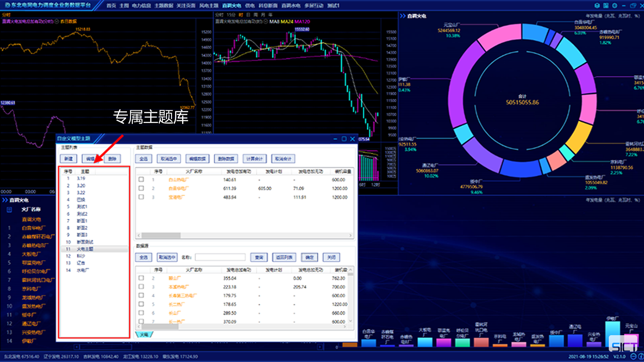The width and height of the screenshot is (644, 362).
Task: Open the 风电主题 menu tab
Action: [209, 6]
